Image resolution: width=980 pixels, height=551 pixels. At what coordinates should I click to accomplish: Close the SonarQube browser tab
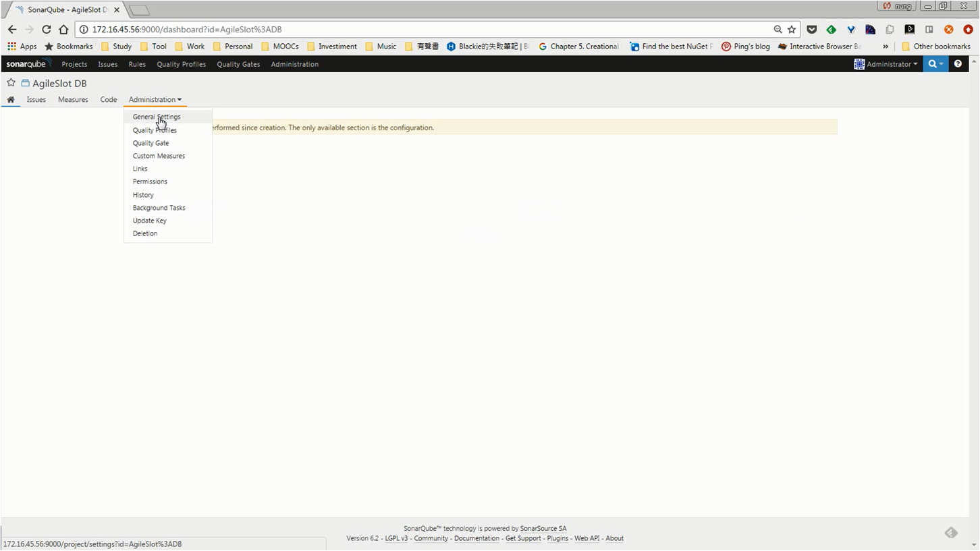117,10
